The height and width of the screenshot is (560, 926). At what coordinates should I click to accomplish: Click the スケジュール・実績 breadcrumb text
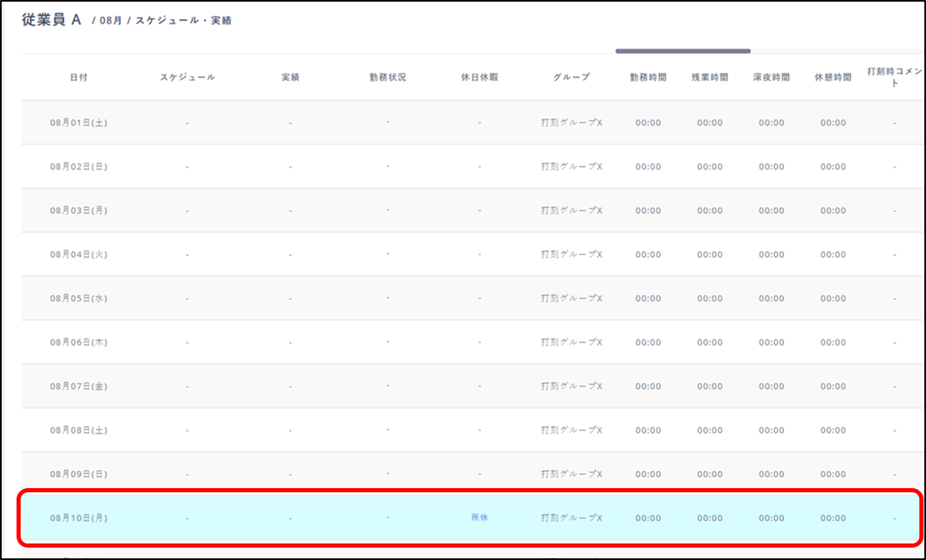(183, 21)
